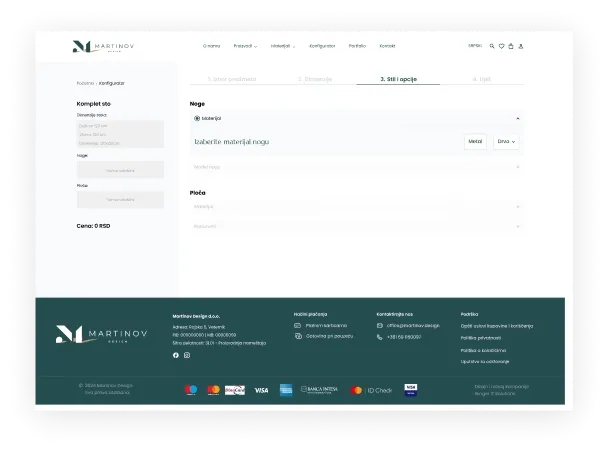Click the Martinov footer logo
This screenshot has width=609, height=451.
pyautogui.click(x=101, y=334)
